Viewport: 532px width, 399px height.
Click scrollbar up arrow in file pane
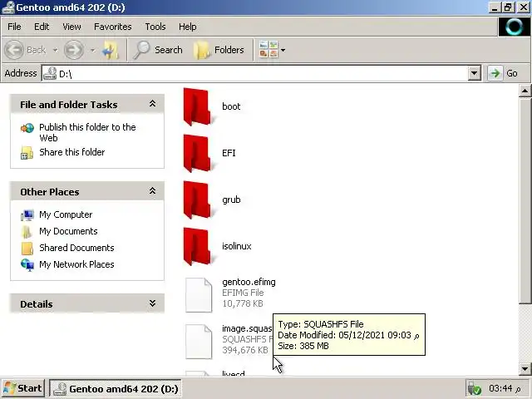[525, 91]
